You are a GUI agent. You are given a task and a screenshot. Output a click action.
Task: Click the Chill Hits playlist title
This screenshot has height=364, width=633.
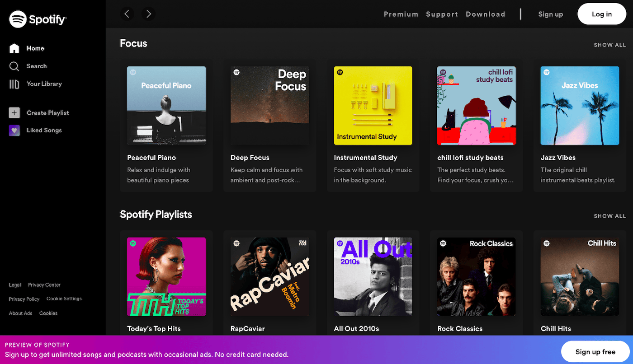556,329
